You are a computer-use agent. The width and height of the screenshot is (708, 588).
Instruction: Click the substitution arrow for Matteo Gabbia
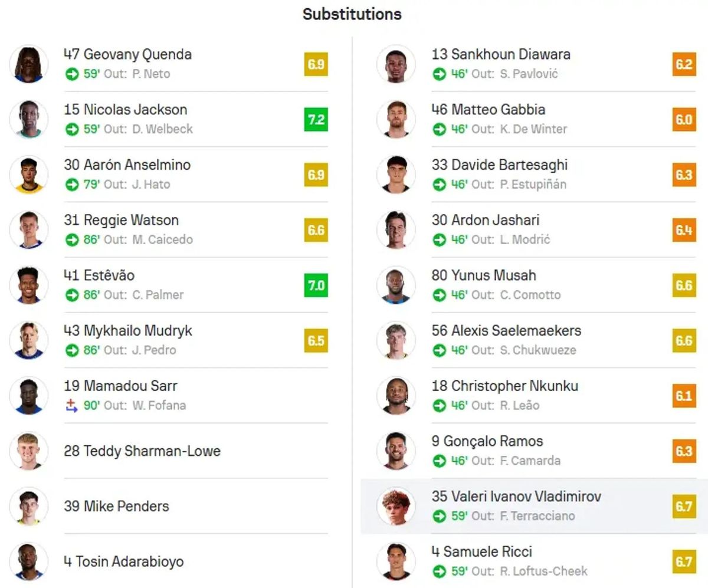(x=440, y=129)
